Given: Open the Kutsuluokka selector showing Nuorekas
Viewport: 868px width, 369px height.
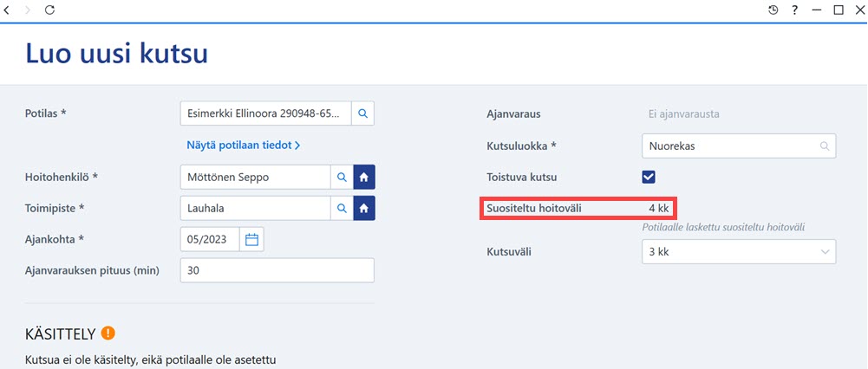Looking at the screenshot, I should pyautogui.click(x=739, y=146).
